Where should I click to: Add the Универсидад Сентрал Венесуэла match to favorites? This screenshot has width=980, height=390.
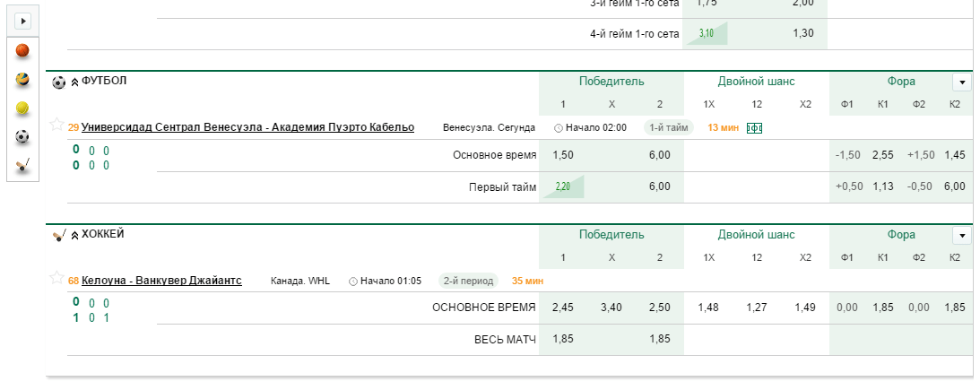[56, 124]
